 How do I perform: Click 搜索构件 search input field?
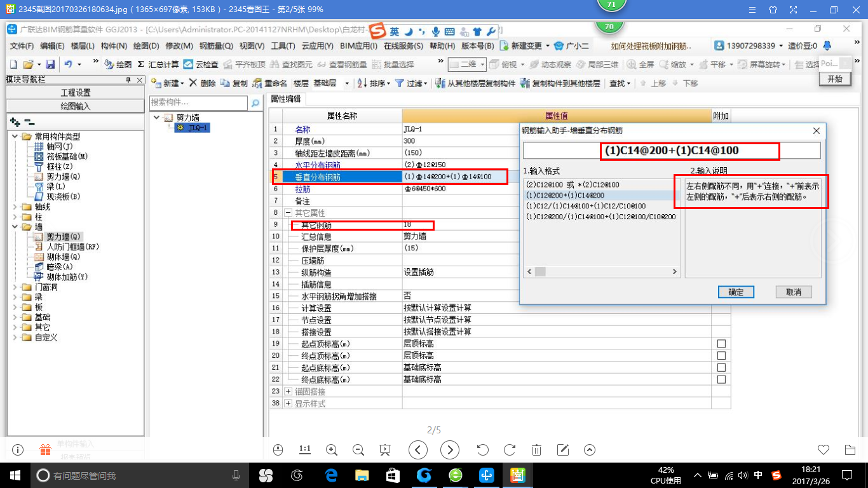click(x=199, y=103)
